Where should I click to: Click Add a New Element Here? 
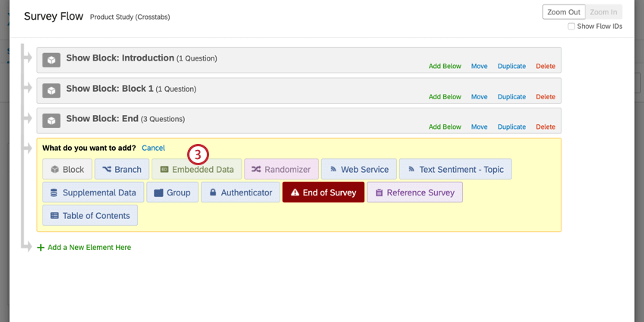click(89, 247)
